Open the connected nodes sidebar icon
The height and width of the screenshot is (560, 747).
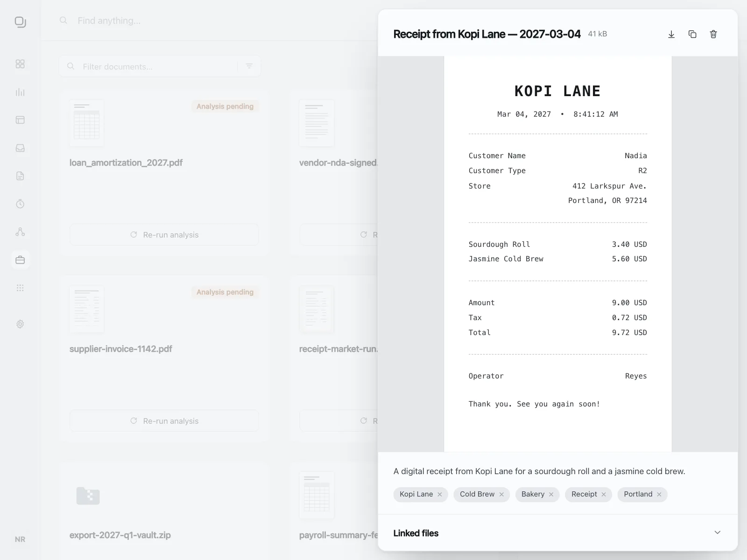(x=20, y=232)
